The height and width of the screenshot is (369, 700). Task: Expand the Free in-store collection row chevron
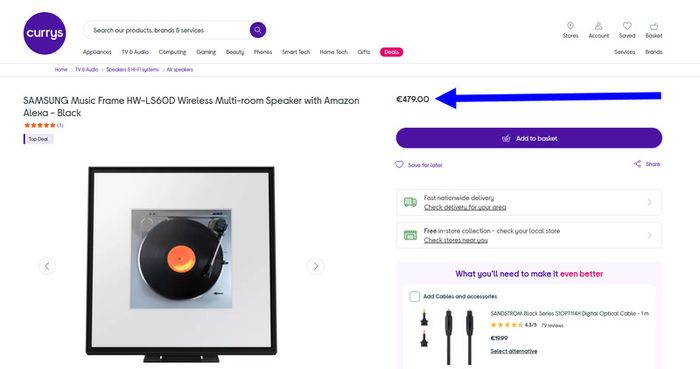pos(650,235)
